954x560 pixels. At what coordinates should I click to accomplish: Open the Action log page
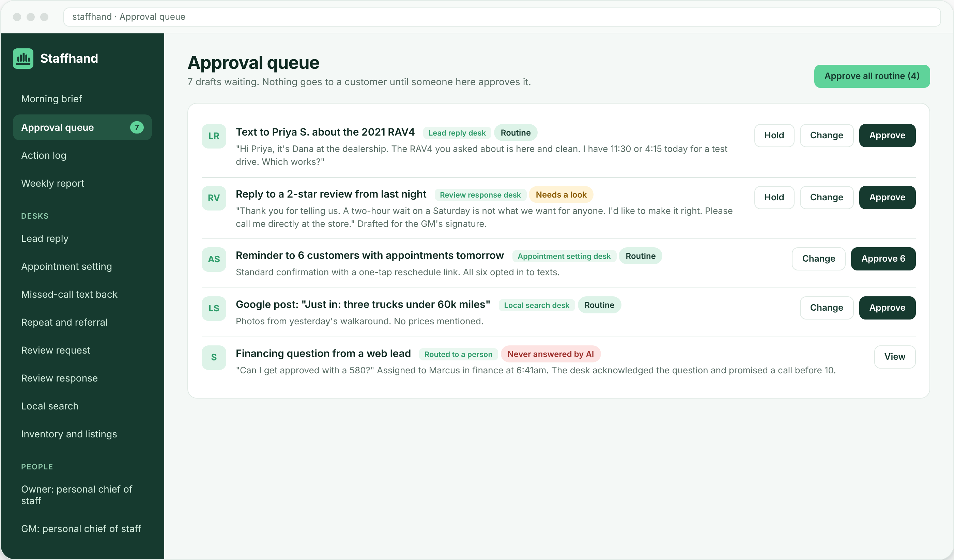click(x=82, y=156)
